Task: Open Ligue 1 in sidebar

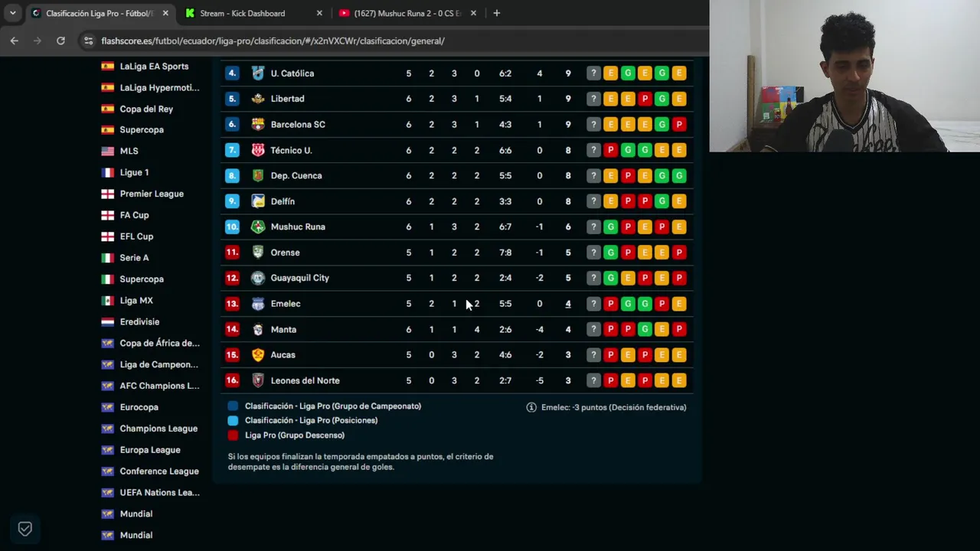Action: (x=134, y=173)
